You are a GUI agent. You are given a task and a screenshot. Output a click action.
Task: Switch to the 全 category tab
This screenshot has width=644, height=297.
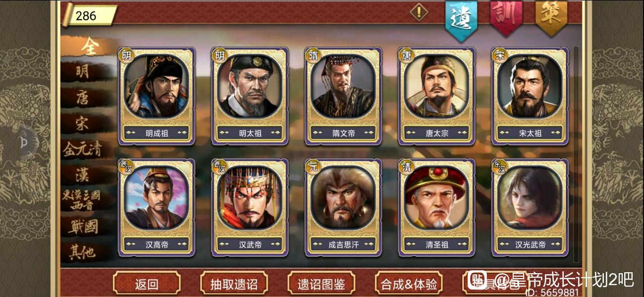click(89, 47)
